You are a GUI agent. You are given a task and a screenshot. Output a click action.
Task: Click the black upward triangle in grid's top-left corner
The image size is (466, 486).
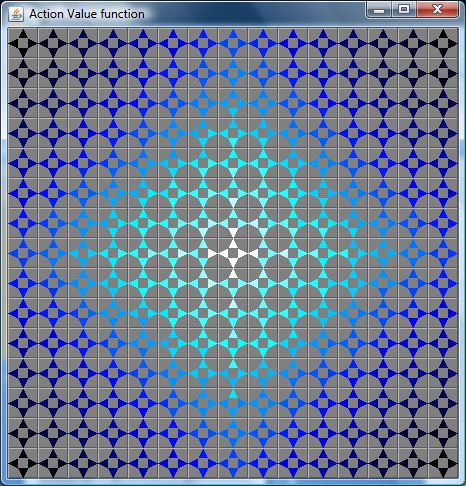tap(23, 34)
